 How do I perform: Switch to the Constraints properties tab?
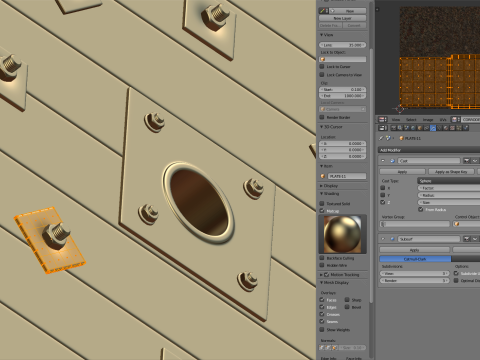point(426,128)
